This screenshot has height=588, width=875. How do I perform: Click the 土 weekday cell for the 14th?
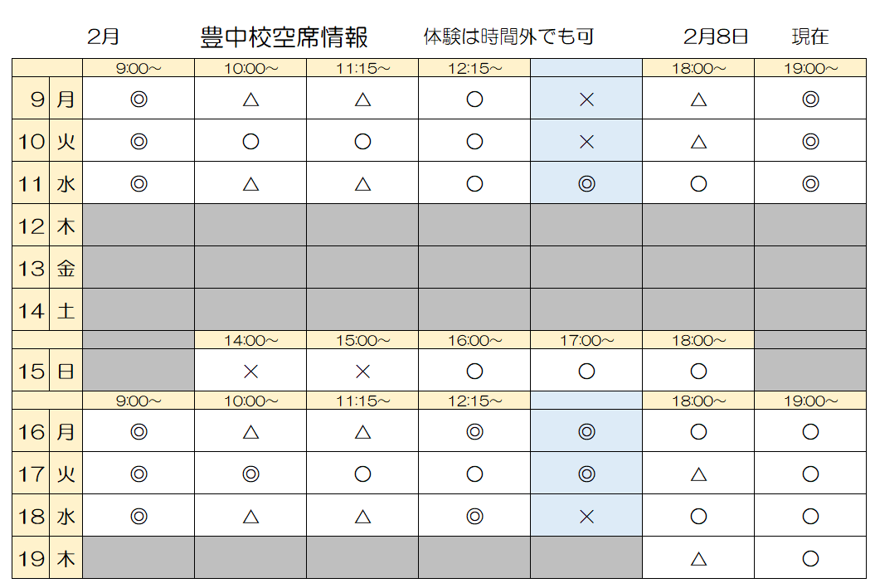click(66, 311)
